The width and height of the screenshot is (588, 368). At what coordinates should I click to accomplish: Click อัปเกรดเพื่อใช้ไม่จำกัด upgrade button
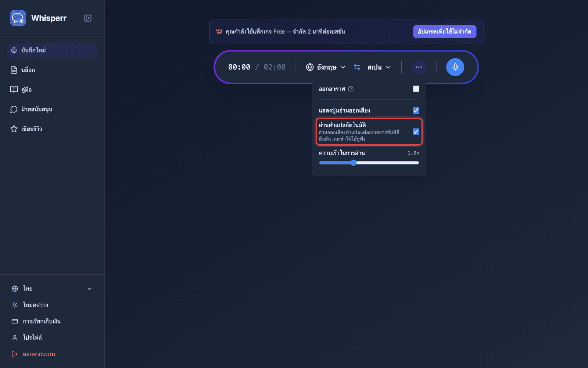tap(445, 32)
